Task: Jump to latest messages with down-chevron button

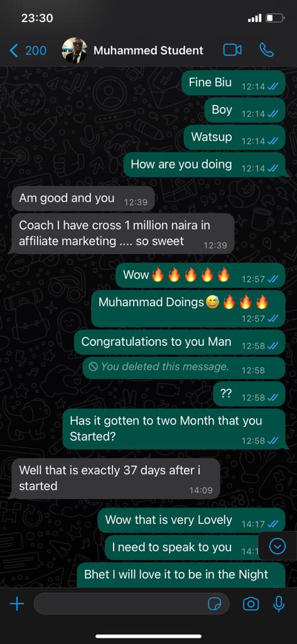Action: point(278,546)
